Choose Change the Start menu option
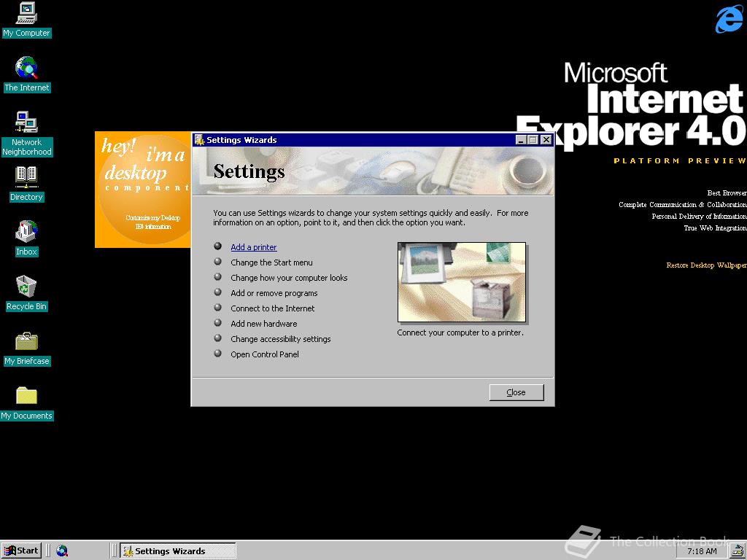Image resolution: width=747 pixels, height=560 pixels. coord(271,262)
